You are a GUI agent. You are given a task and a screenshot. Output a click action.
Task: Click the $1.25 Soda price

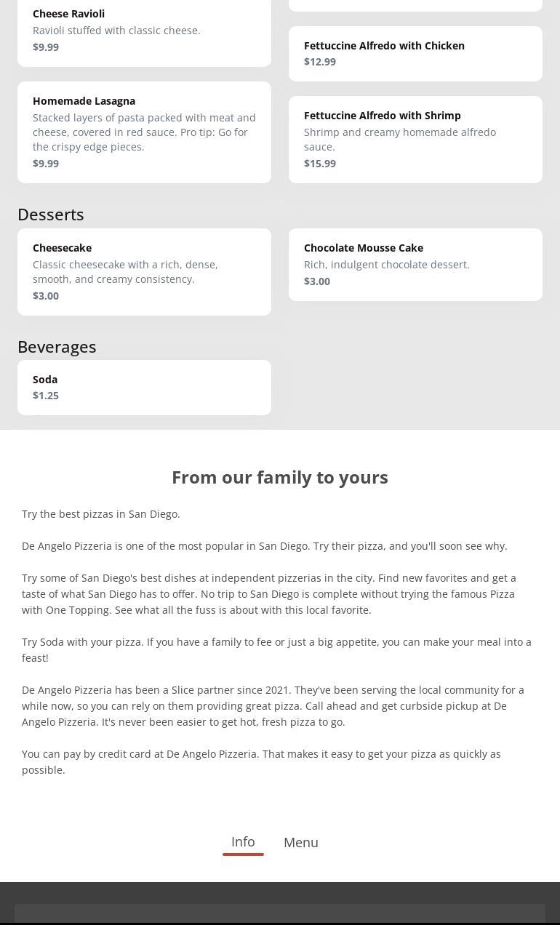(46, 396)
